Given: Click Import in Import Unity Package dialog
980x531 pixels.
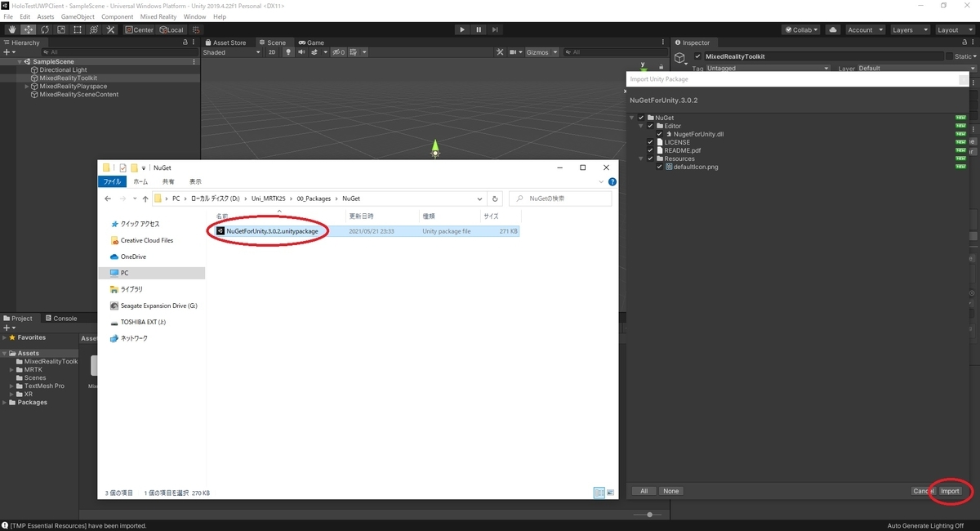Looking at the screenshot, I should click(x=950, y=491).
